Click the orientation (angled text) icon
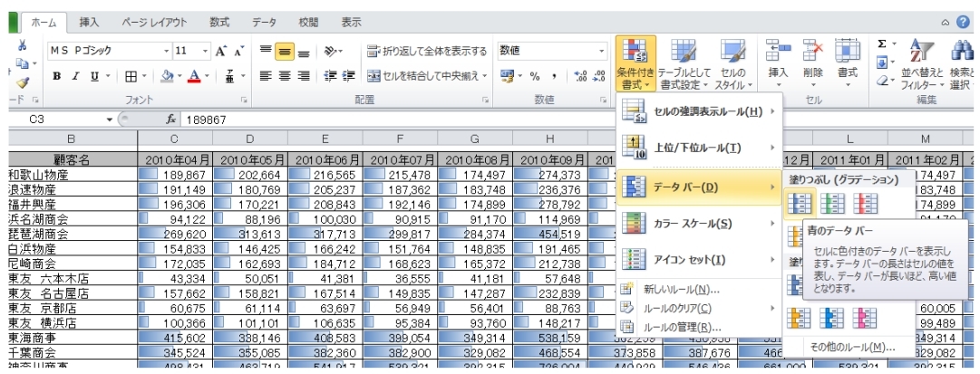This screenshot has width=980, height=374. coord(331,52)
